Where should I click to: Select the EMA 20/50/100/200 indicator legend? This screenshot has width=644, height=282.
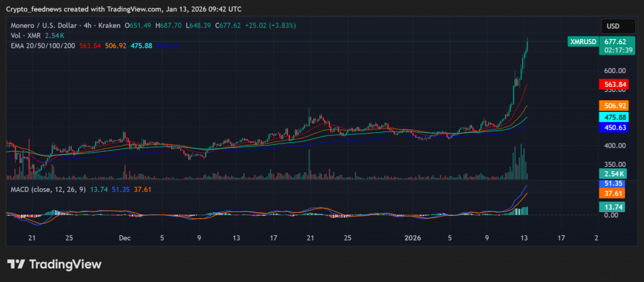tap(43, 45)
